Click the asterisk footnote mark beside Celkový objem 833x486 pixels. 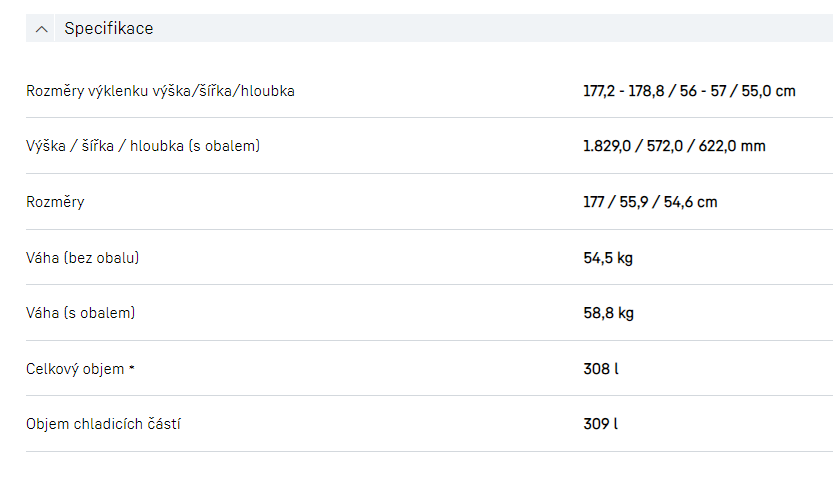[132, 367]
